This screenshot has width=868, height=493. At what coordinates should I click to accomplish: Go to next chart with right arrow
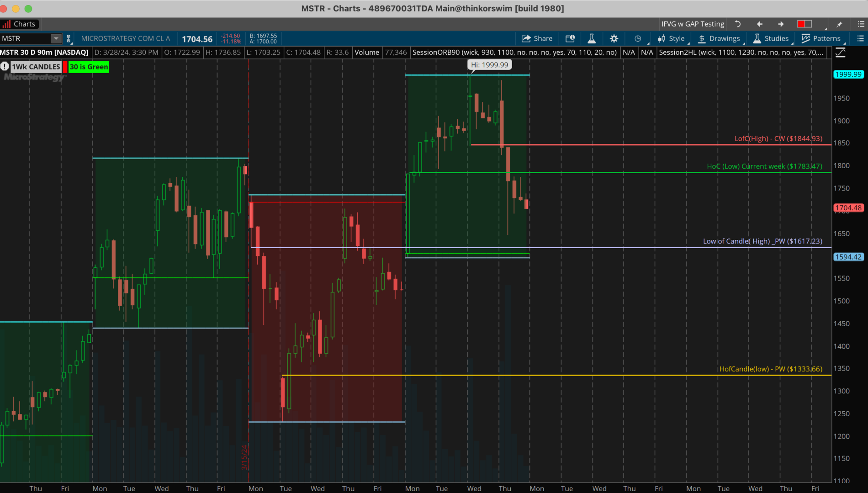(781, 24)
